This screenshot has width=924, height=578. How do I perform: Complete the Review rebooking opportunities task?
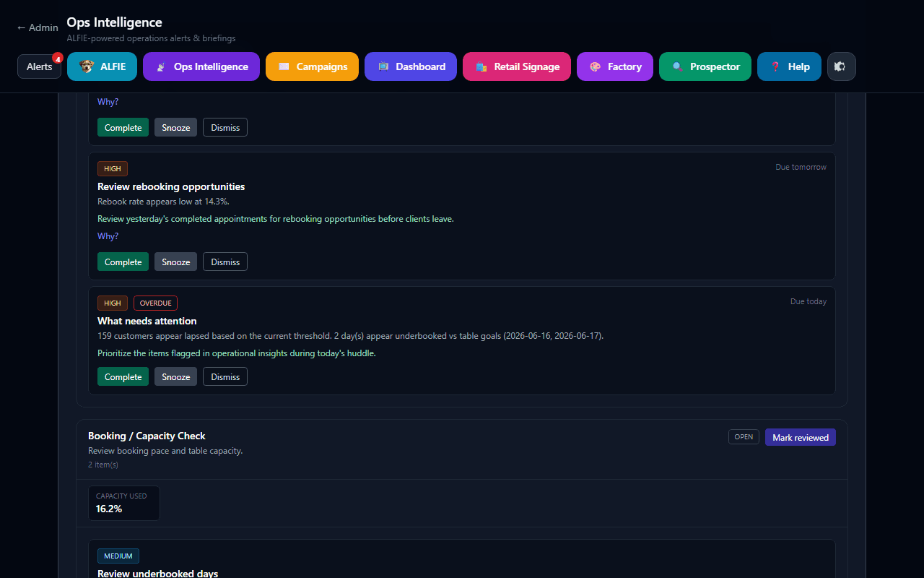pos(123,262)
